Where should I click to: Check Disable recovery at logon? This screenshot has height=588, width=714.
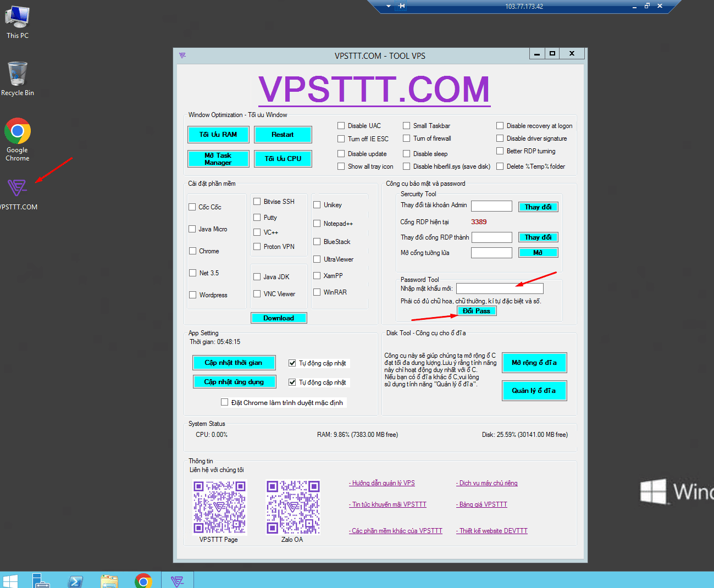pyautogui.click(x=500, y=126)
